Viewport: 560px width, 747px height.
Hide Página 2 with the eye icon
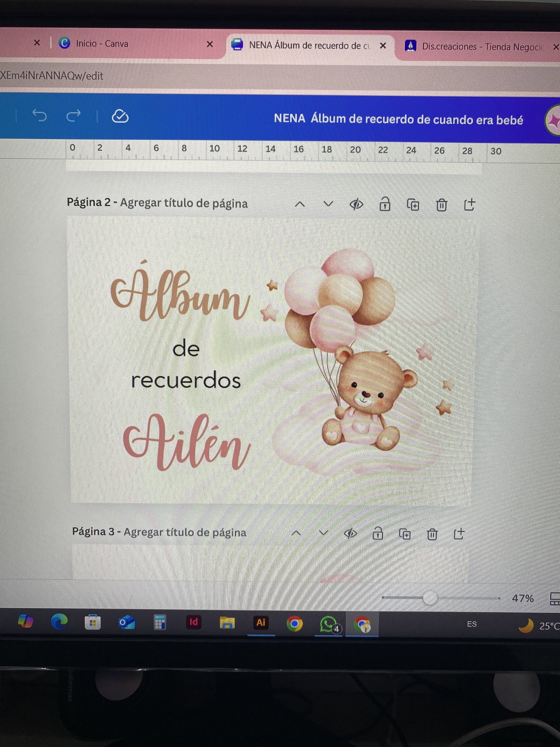click(x=357, y=204)
